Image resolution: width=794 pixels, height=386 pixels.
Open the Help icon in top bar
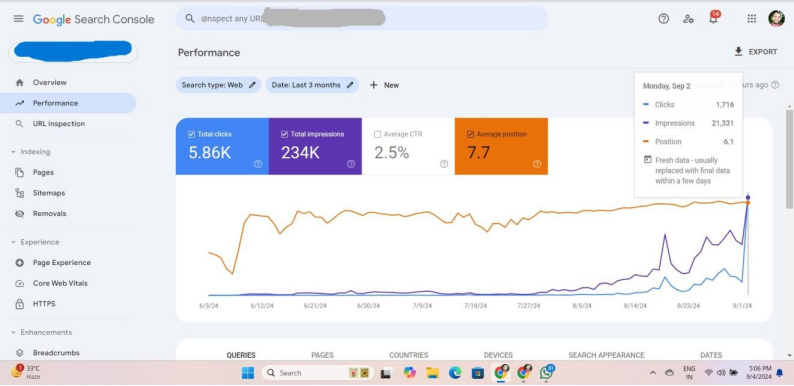coord(663,19)
